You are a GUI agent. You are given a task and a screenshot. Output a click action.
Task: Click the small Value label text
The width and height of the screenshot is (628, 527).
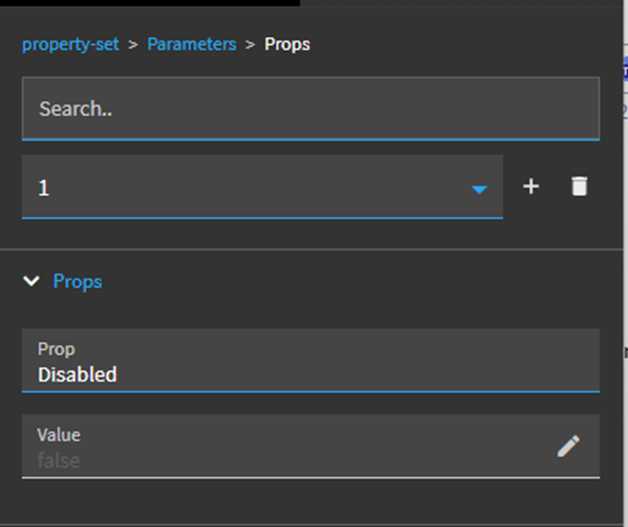58,435
